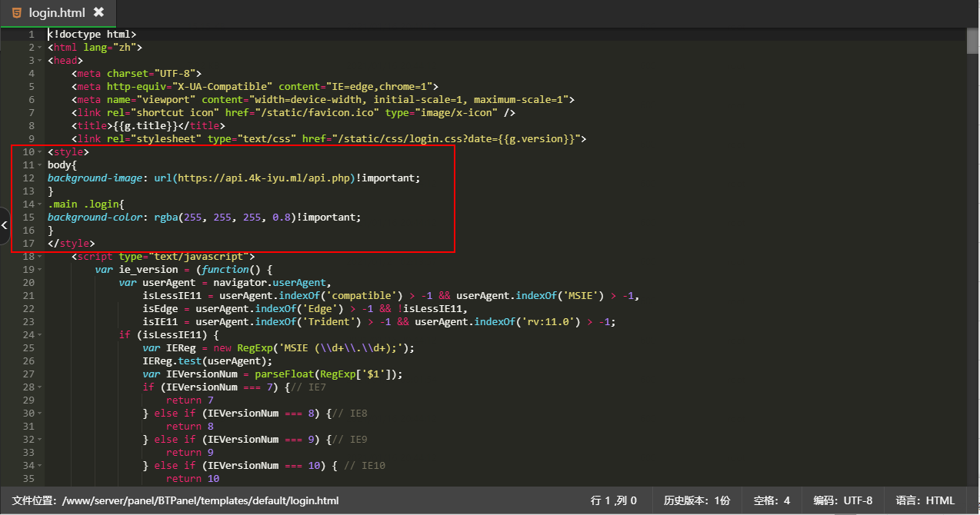Click the vertical scrollbar thumb of the editor
Viewport: 980px width, 515px height.
click(x=973, y=40)
